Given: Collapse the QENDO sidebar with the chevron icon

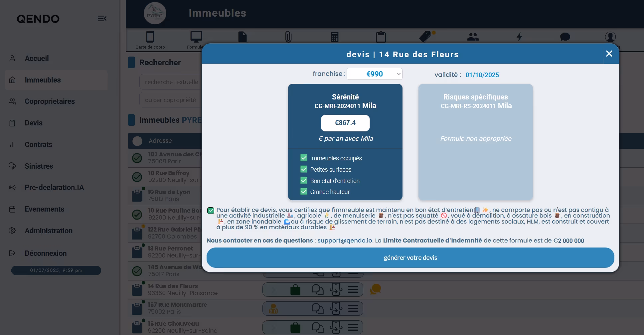Looking at the screenshot, I should coord(102,19).
